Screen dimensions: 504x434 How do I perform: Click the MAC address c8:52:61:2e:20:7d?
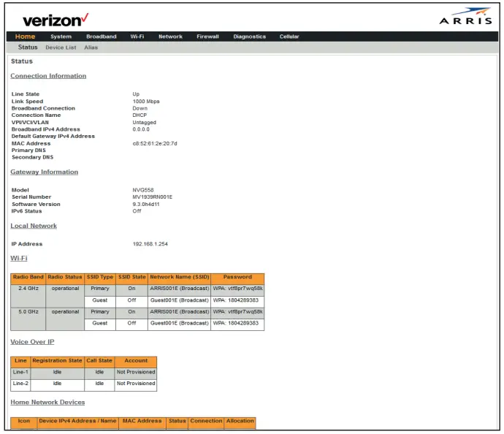[155, 143]
